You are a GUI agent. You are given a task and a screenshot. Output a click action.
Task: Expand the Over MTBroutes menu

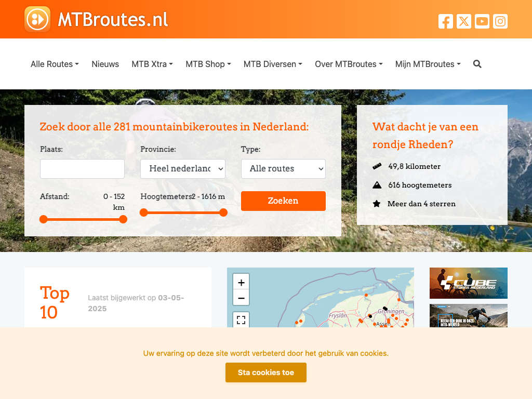(x=349, y=64)
